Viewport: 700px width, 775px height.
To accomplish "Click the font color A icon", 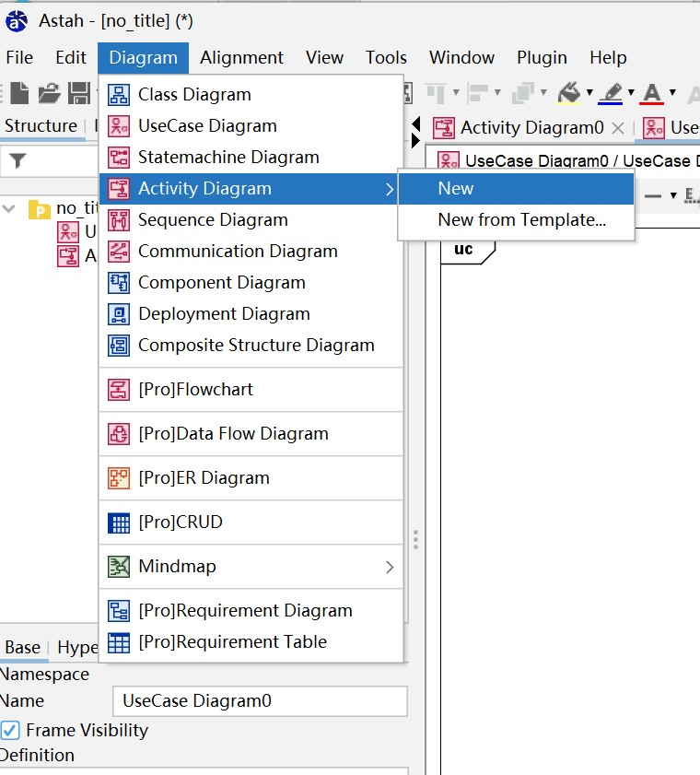I will click(x=651, y=93).
